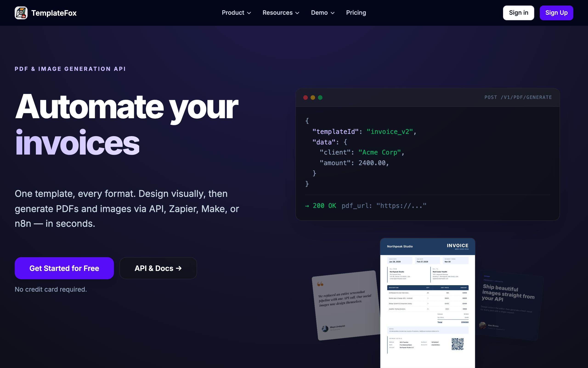Expand the Resources dropdown menu
588x368 pixels.
pyautogui.click(x=281, y=13)
